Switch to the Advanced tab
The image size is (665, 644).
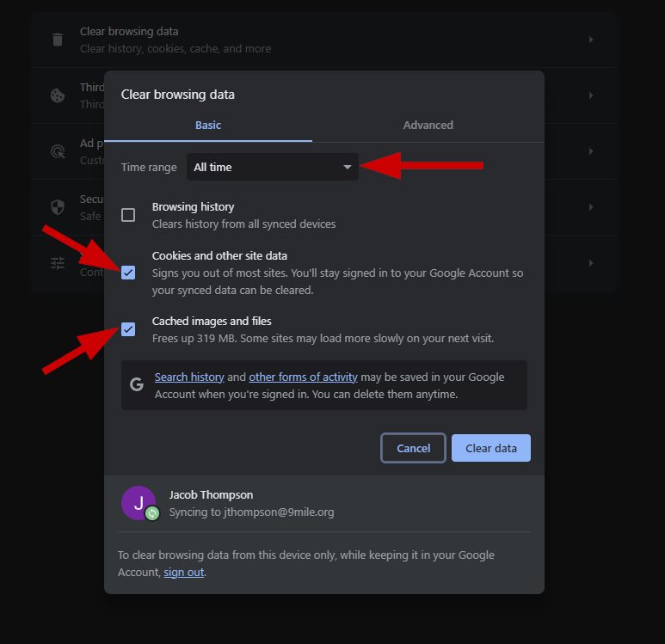click(x=428, y=125)
